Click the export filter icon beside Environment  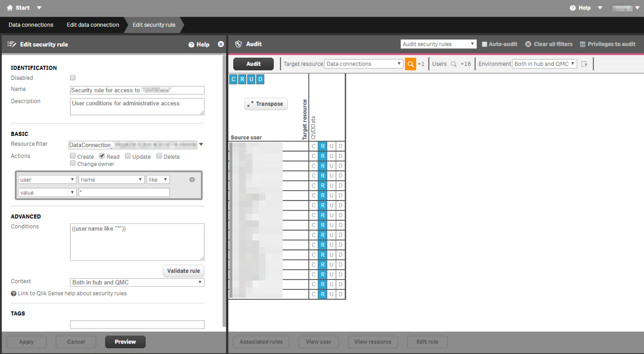pos(584,64)
